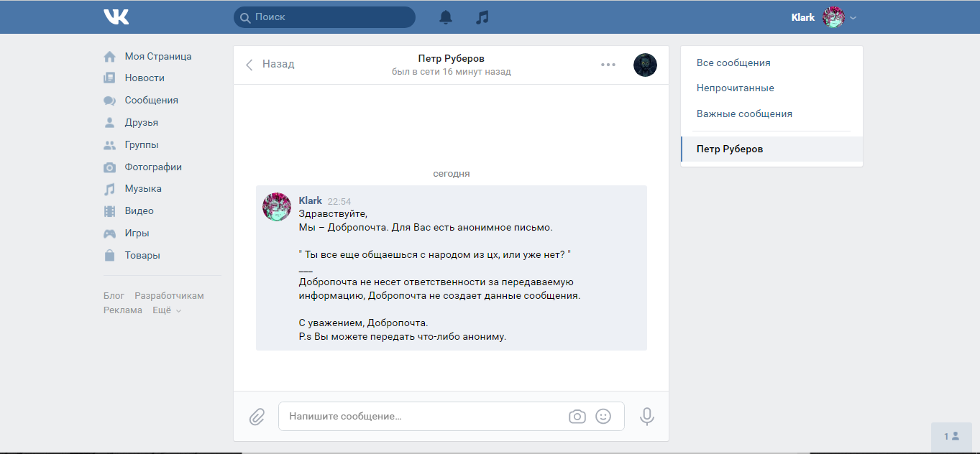Open notifications bell icon
Viewport: 980px width, 454px height.
click(x=446, y=17)
